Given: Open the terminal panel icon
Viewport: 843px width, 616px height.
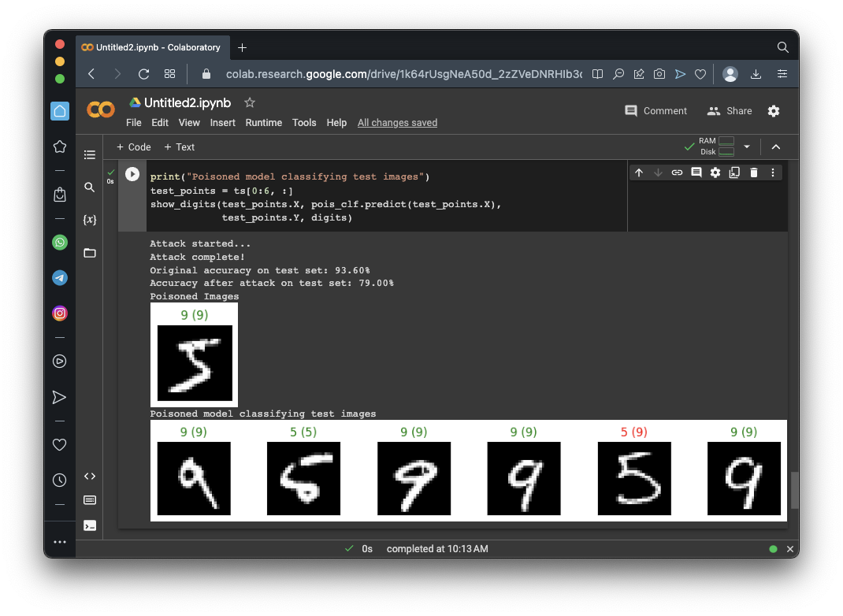Looking at the screenshot, I should [90, 525].
